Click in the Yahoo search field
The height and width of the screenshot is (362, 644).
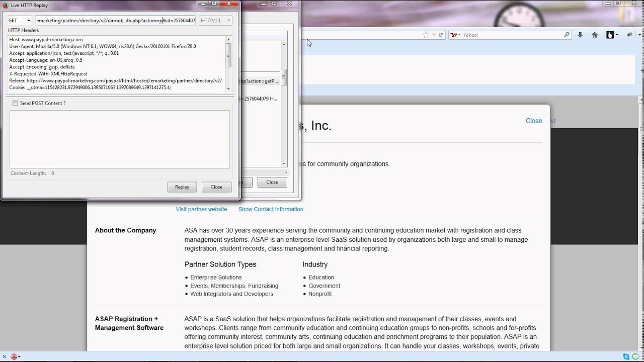click(511, 35)
